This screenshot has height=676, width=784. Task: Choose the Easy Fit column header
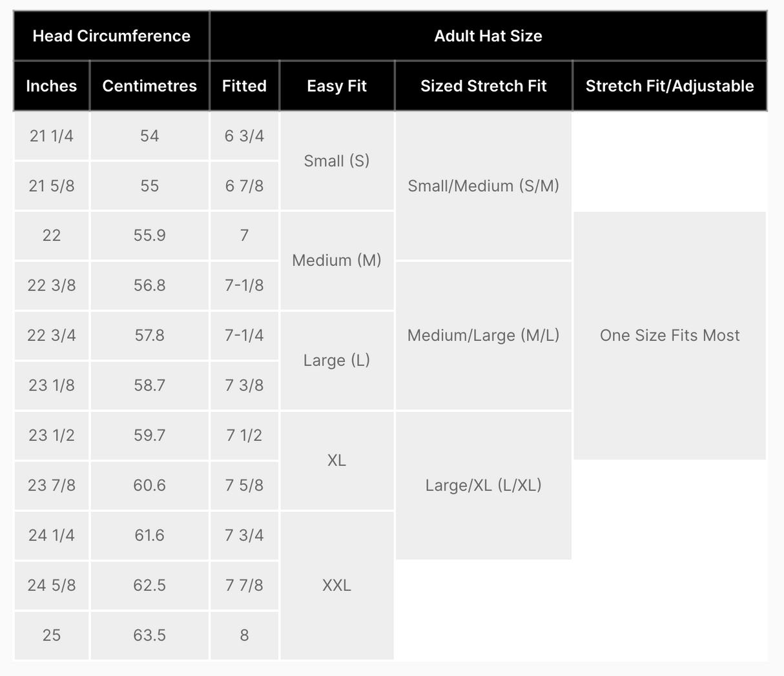[x=336, y=86]
